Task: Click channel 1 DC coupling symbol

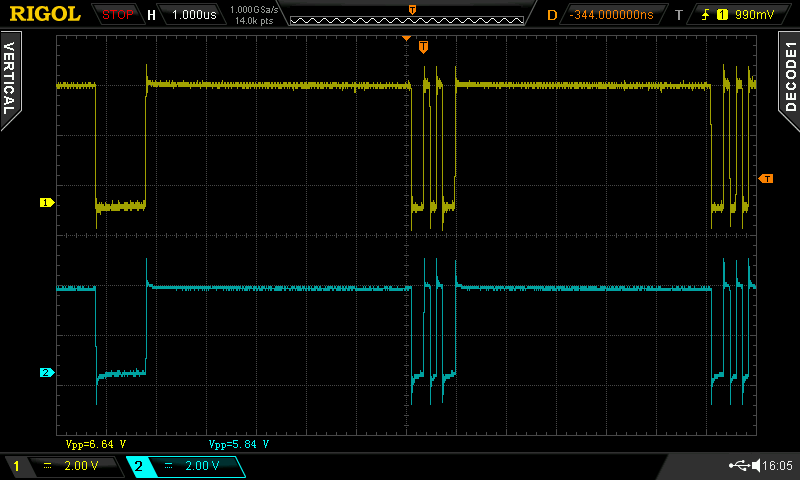Action: (x=47, y=466)
